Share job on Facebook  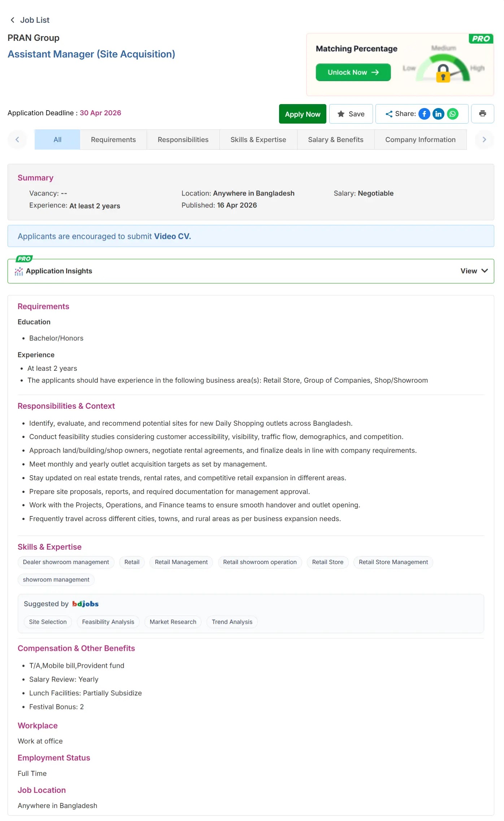tap(424, 114)
